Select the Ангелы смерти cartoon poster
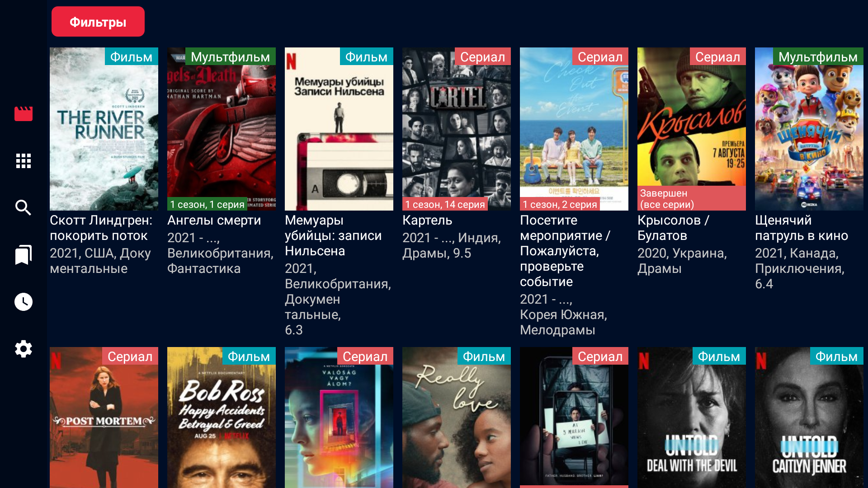The width and height of the screenshot is (868, 488). [x=222, y=129]
